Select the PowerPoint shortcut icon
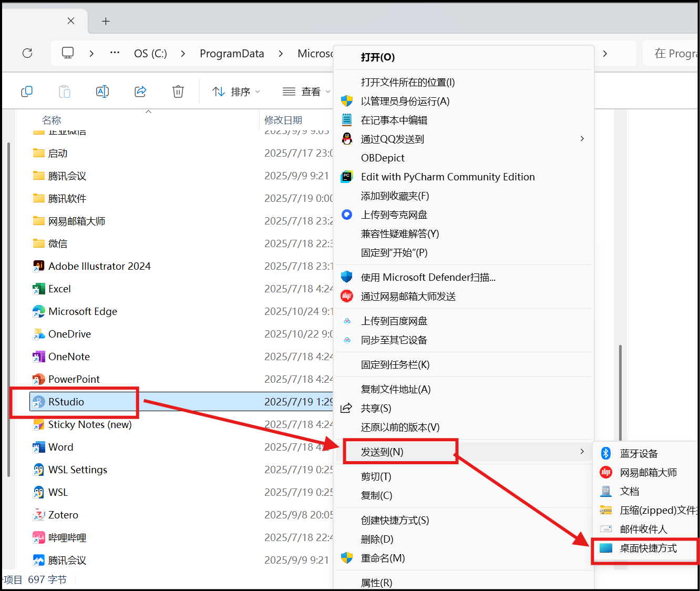This screenshot has height=591, width=700. pos(38,379)
